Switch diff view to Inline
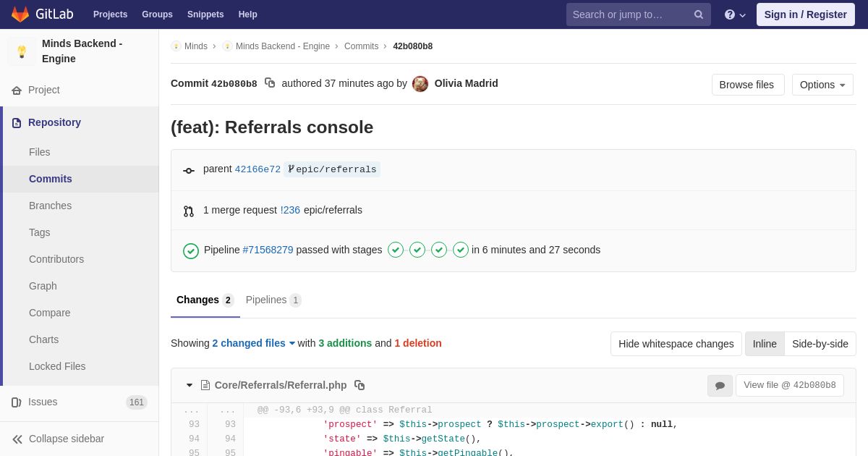Image resolution: width=868 pixels, height=456 pixels. click(x=765, y=344)
